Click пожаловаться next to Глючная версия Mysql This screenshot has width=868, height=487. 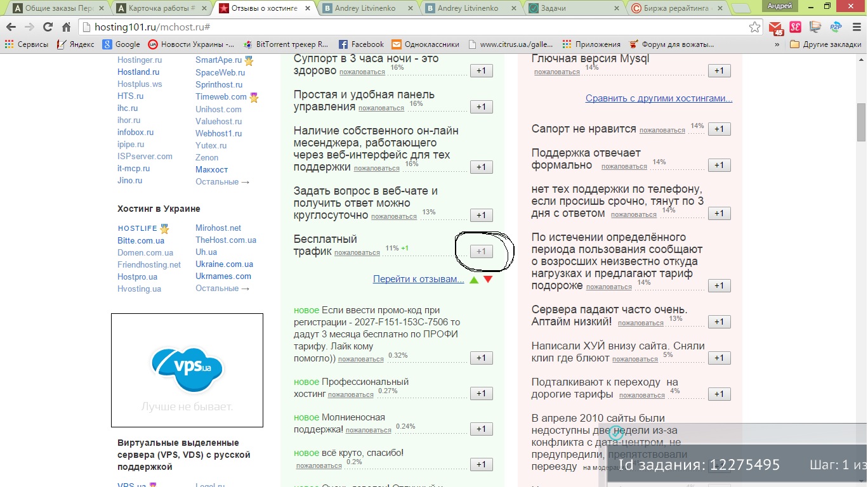click(557, 72)
